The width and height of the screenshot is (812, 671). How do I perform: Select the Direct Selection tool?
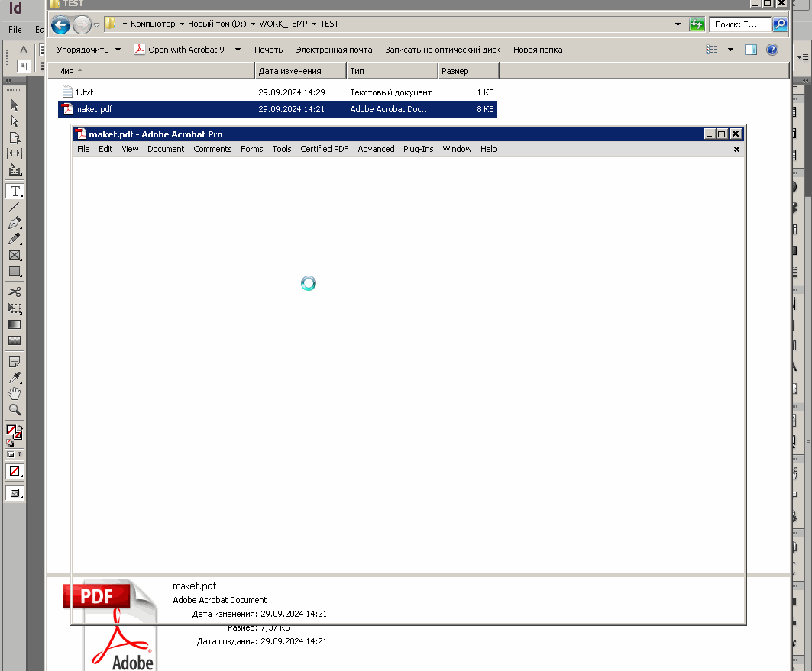point(15,121)
